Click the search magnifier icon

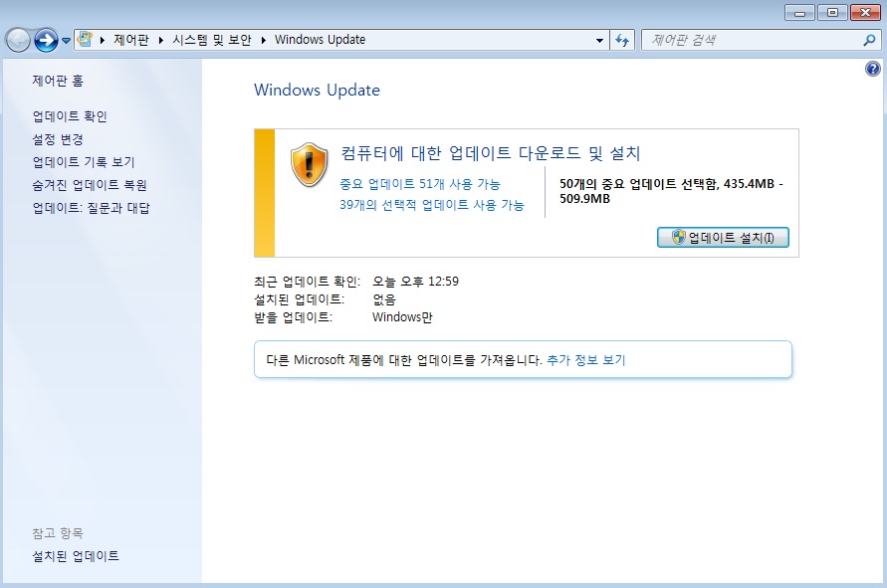[869, 40]
